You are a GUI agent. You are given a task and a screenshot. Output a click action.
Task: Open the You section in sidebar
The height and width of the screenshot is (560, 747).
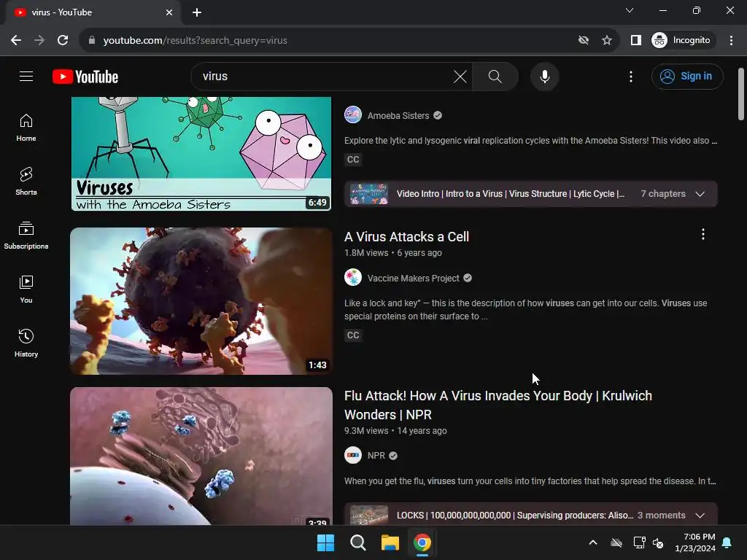[x=26, y=289]
